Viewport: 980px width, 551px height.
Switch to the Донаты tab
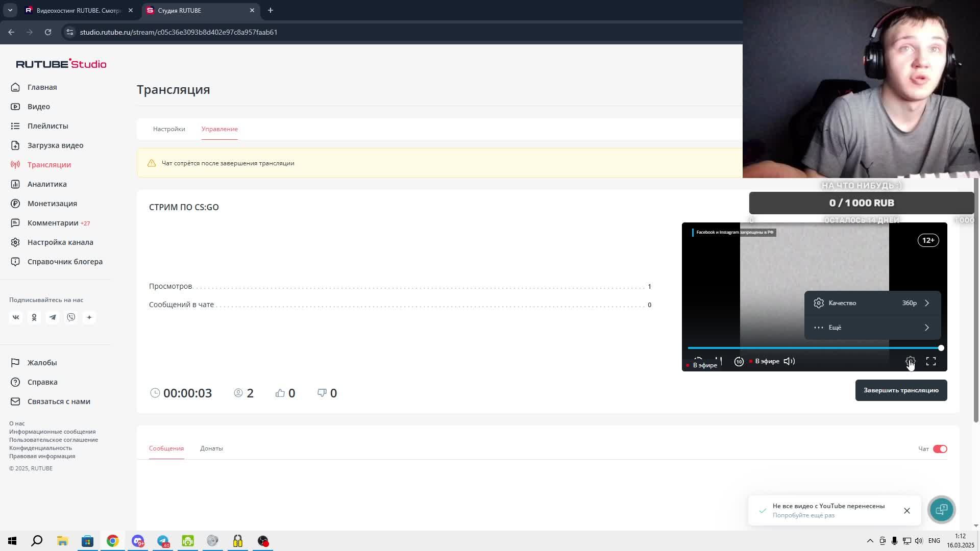211,448
